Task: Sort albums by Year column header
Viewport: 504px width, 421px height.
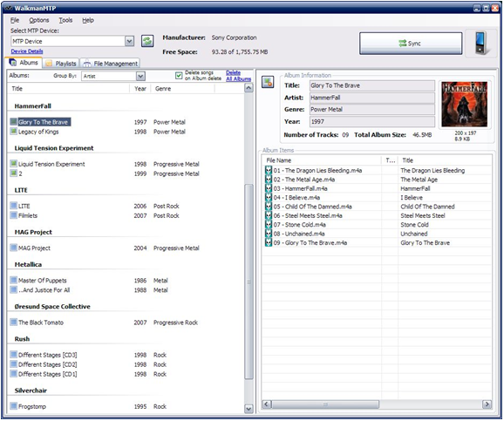Action: (140, 89)
